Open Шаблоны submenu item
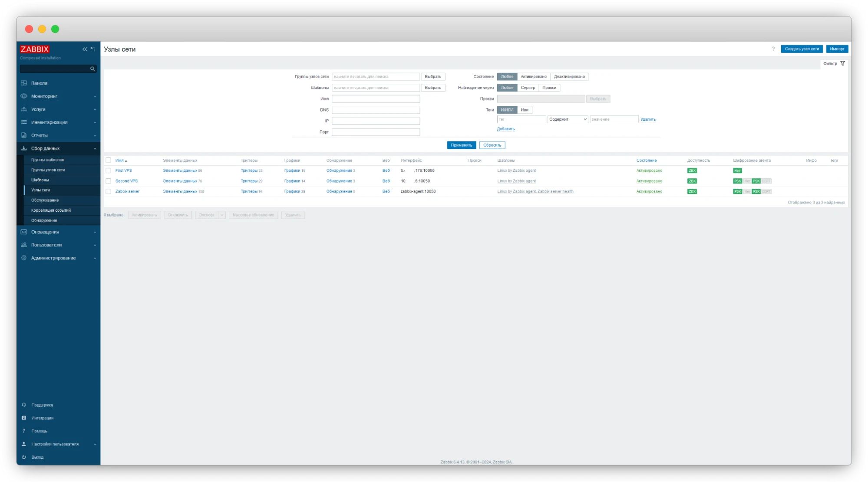The width and height of the screenshot is (868, 482). point(40,180)
